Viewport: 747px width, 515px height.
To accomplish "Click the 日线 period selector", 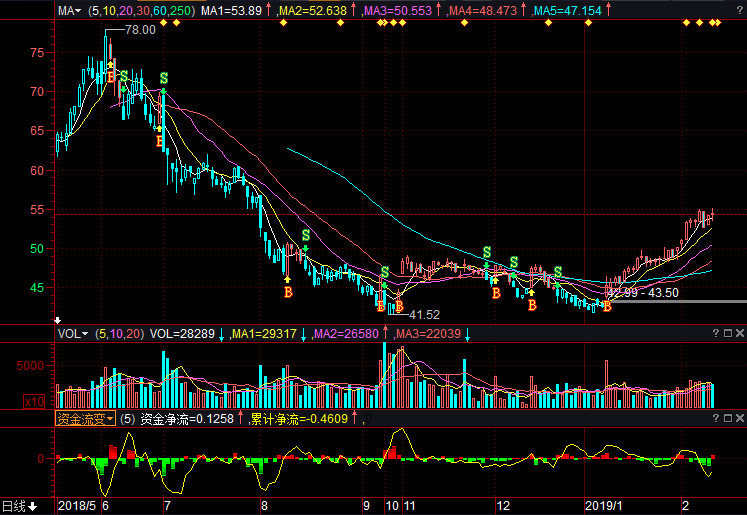I will [x=17, y=506].
